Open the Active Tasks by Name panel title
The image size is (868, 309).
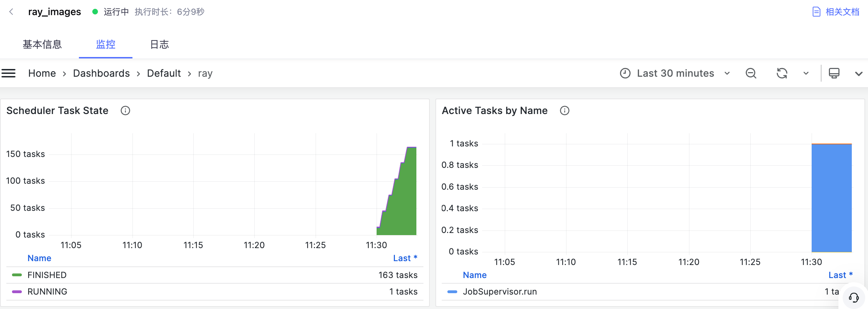(x=495, y=111)
